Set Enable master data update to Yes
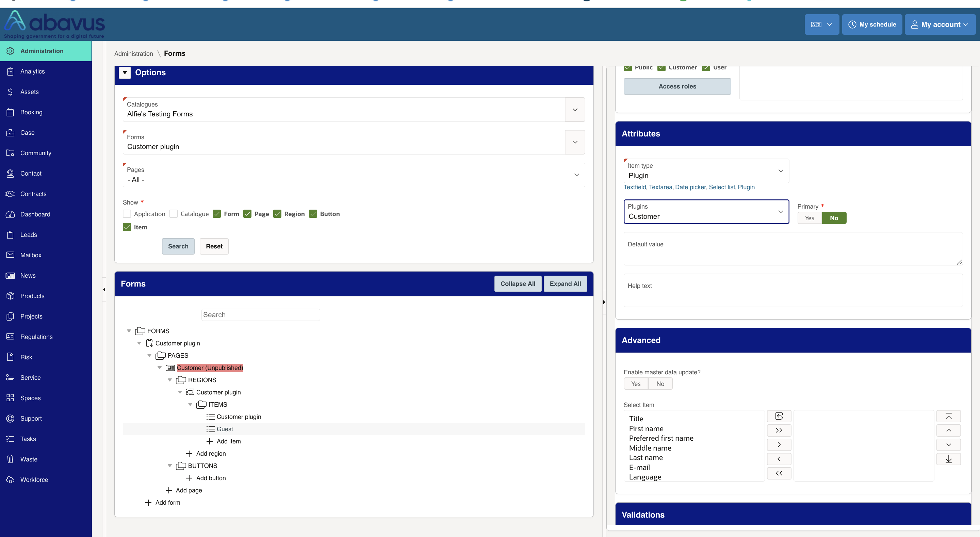The width and height of the screenshot is (980, 537). click(x=636, y=384)
